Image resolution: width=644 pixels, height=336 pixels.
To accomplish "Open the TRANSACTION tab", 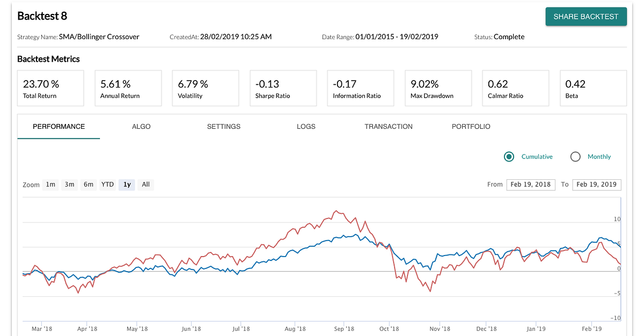I will [389, 127].
